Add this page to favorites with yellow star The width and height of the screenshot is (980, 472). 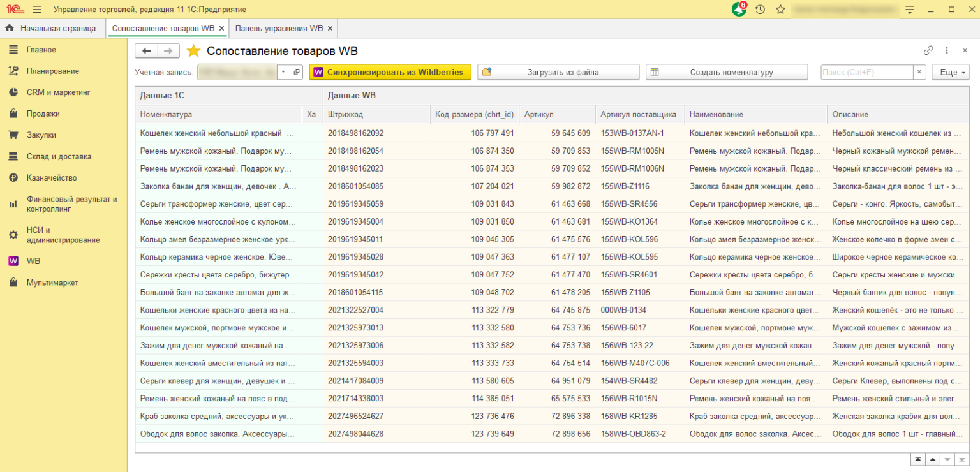point(193,51)
